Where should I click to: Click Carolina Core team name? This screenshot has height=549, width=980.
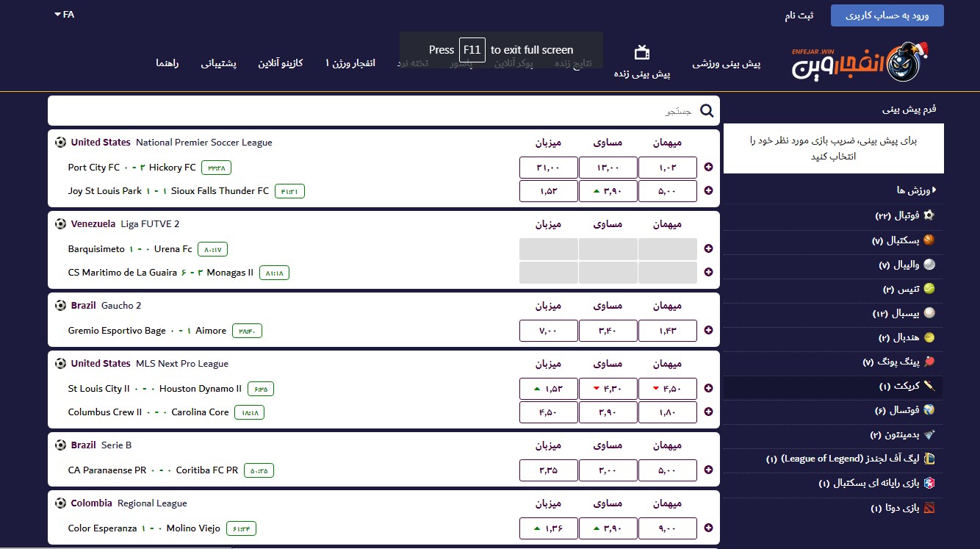pyautogui.click(x=200, y=412)
